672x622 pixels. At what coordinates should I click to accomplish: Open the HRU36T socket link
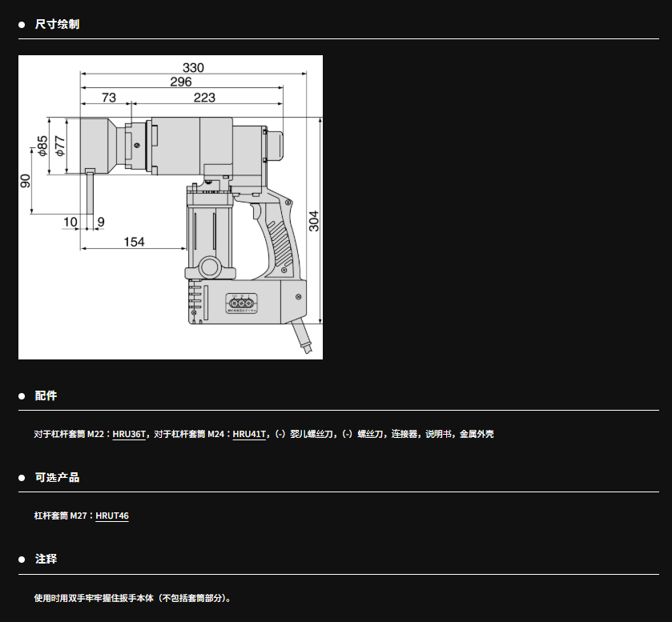[130, 434]
